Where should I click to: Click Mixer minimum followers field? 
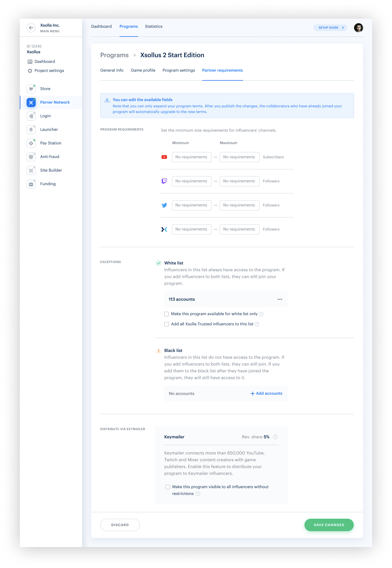192,229
